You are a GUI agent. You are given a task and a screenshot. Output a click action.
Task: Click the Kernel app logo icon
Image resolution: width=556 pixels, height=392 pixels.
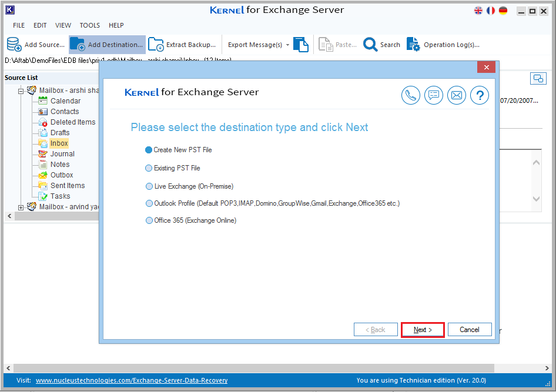pos(10,10)
